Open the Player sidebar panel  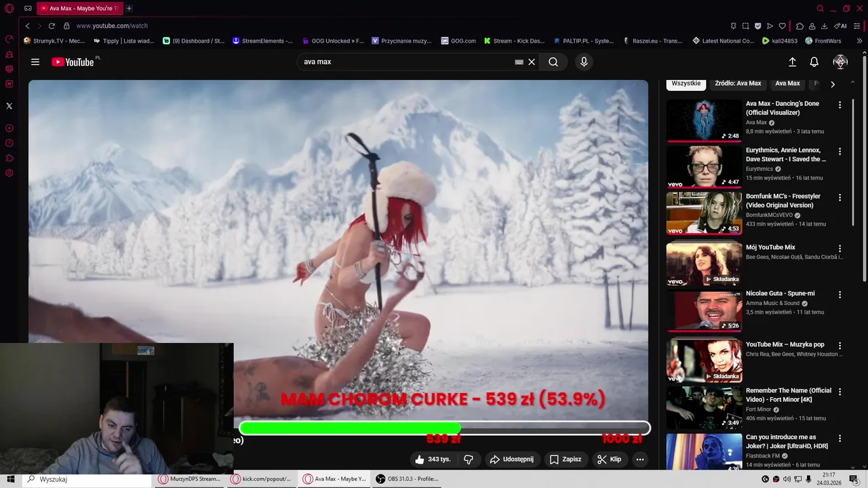9,128
